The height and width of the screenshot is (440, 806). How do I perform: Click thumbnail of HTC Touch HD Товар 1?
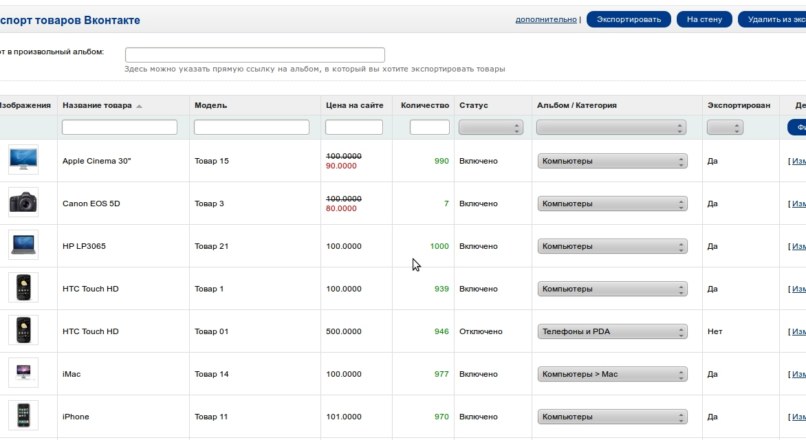23,288
